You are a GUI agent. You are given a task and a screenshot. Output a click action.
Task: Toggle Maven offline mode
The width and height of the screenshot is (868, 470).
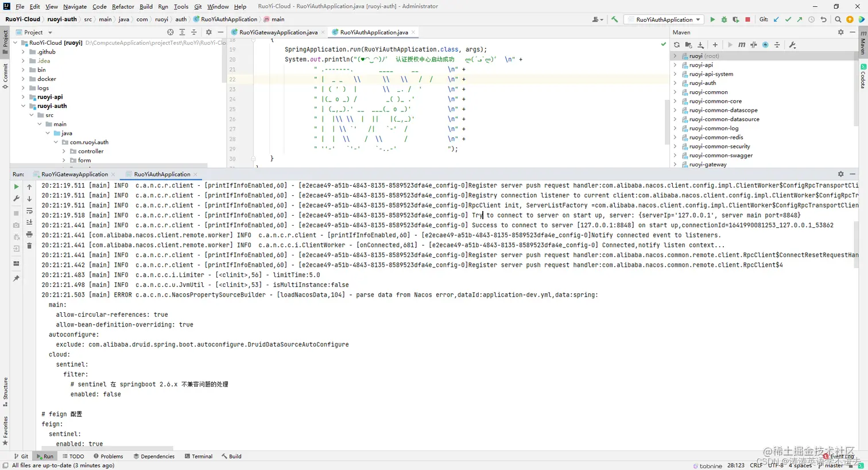[x=753, y=45]
